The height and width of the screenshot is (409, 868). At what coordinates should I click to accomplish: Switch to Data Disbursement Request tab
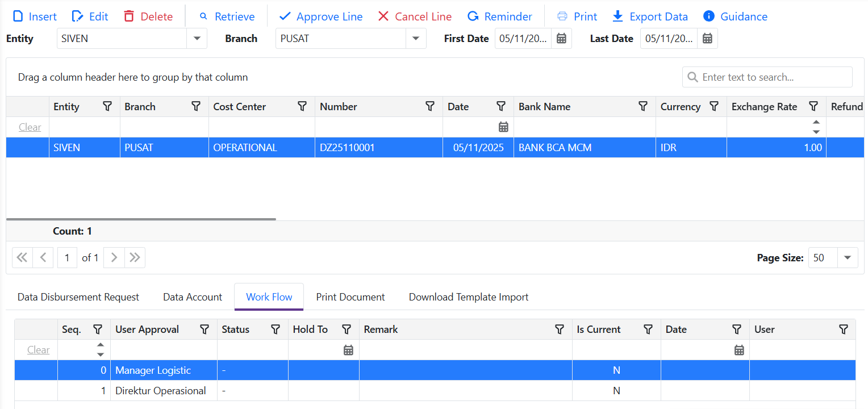coord(78,297)
